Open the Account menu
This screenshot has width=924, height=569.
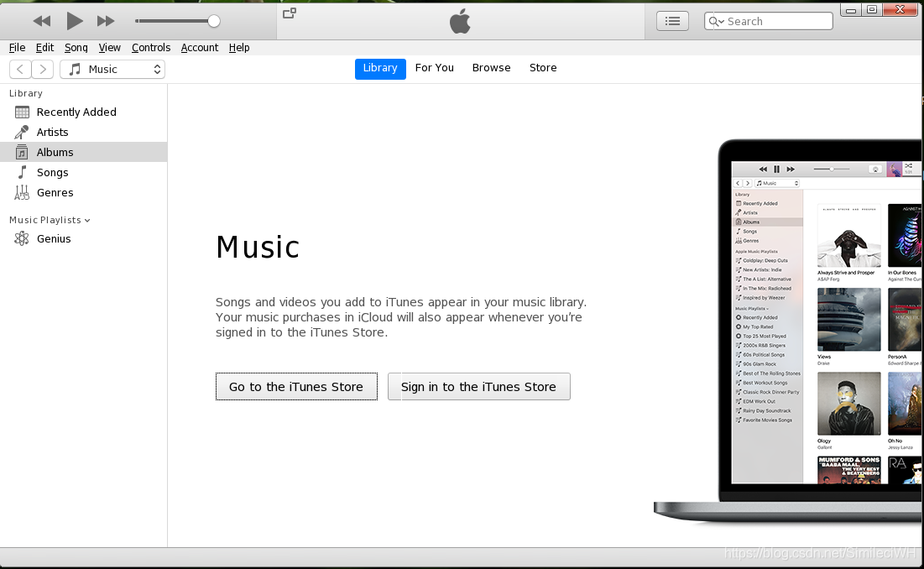pos(200,48)
